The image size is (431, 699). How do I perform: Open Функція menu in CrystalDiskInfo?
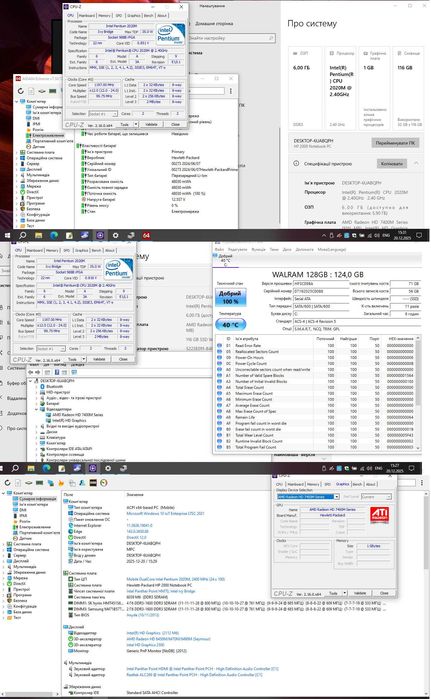259,249
